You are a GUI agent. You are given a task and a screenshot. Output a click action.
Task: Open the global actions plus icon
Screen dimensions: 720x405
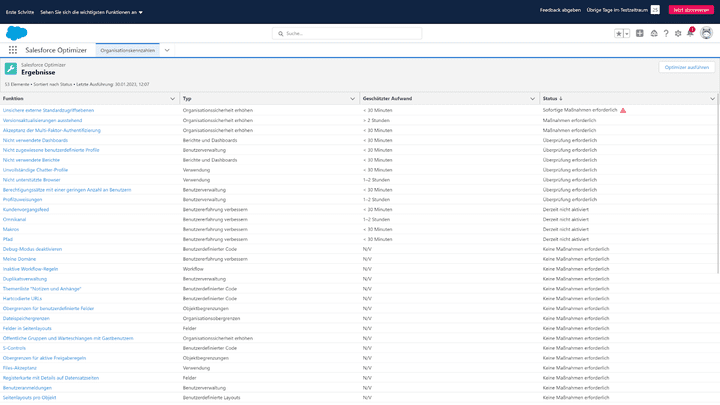coord(640,33)
